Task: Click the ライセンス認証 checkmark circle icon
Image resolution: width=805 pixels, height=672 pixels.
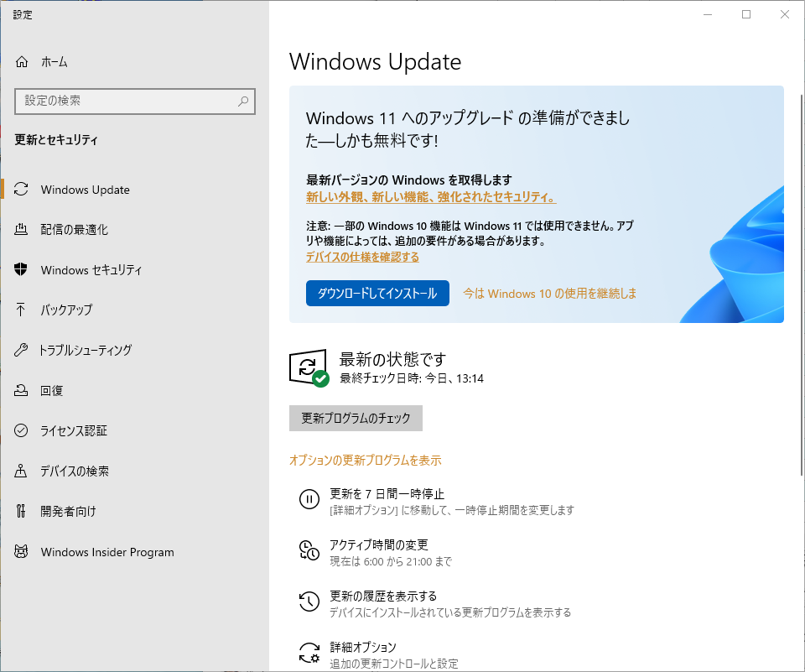Action: [x=21, y=430]
